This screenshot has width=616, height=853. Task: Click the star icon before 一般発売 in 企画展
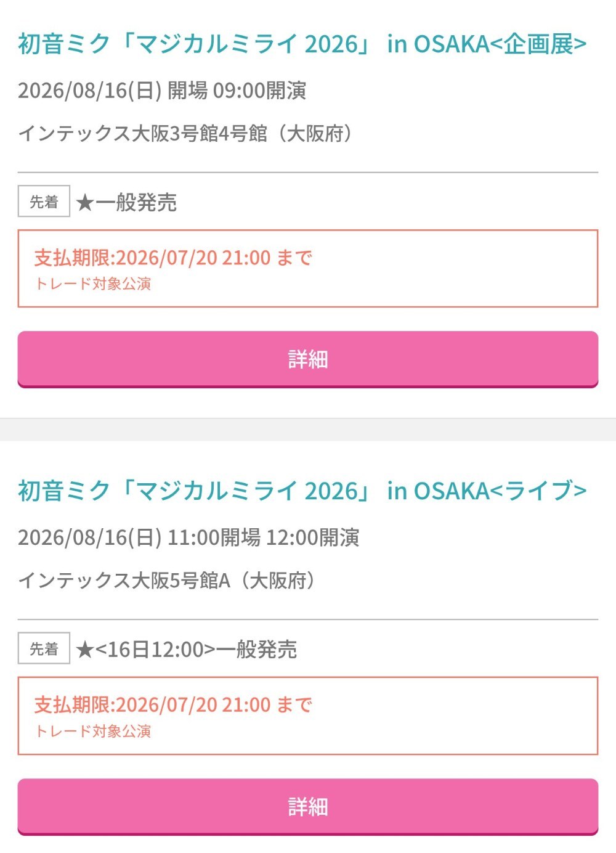click(x=84, y=203)
